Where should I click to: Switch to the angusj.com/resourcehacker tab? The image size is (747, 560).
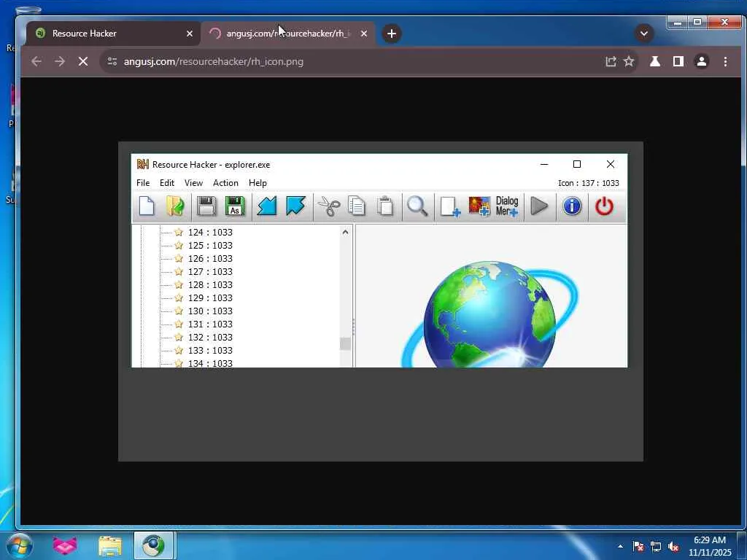[287, 34]
